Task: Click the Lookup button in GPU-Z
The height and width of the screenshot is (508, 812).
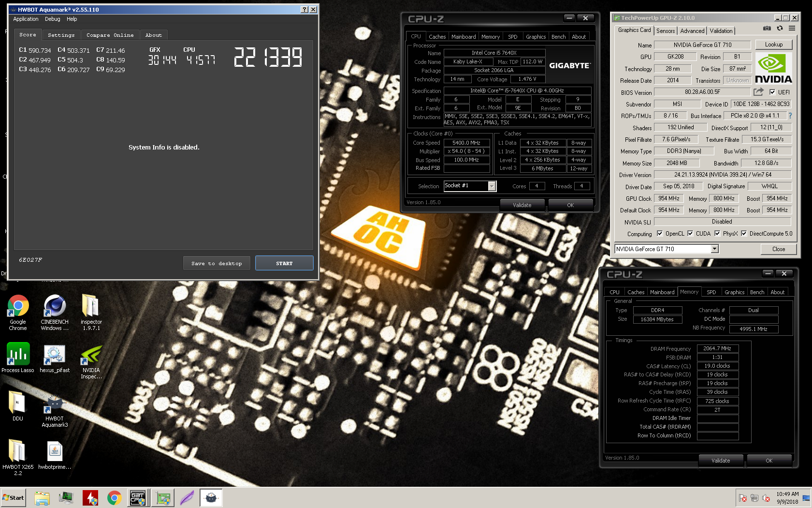Action: pos(774,45)
